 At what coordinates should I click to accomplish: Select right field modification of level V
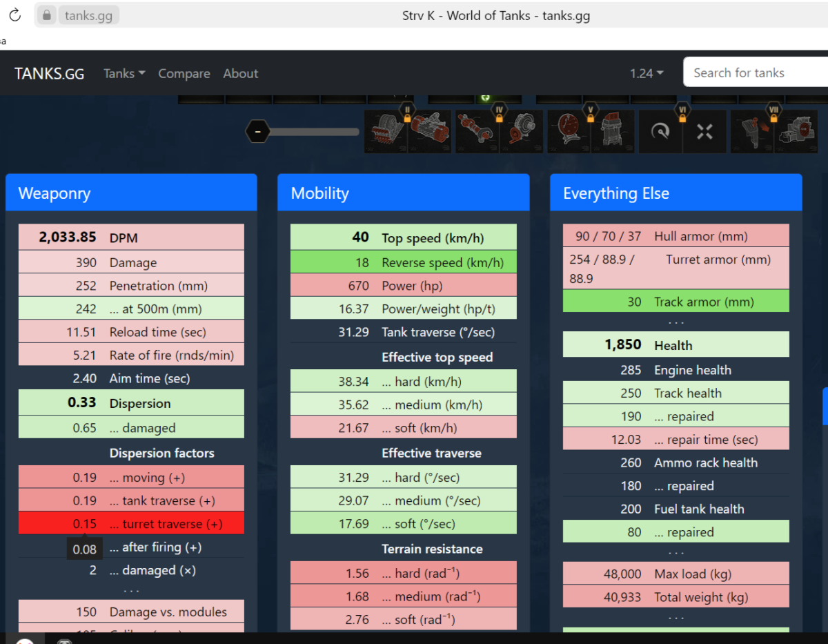[612, 132]
